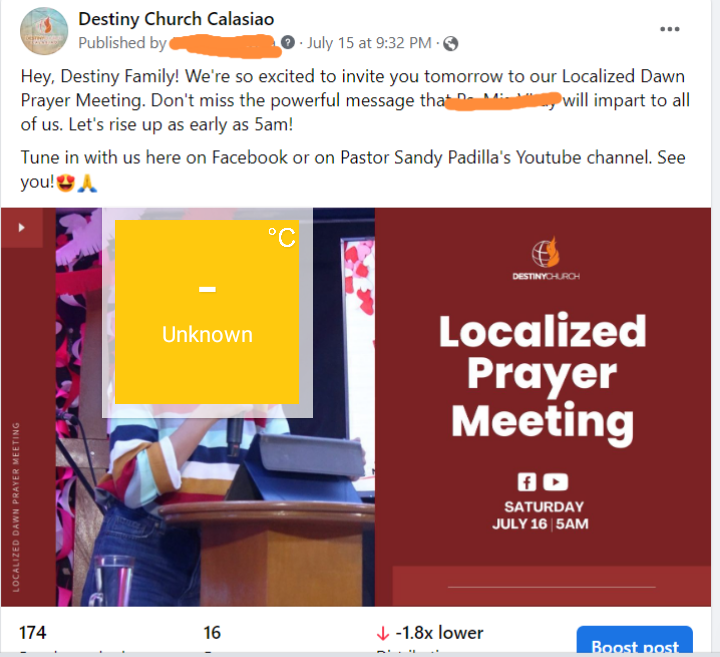Click the 174 reach count
Screen dimensions: 720x657
(32, 632)
